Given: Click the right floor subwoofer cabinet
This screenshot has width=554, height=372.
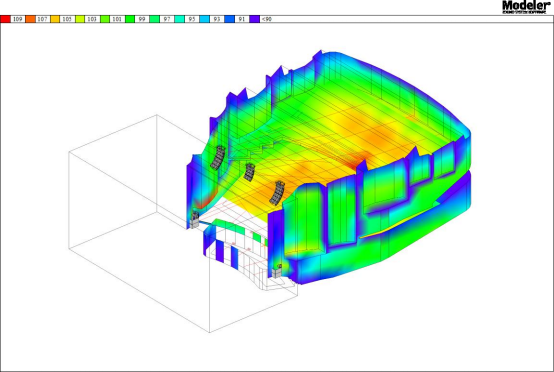Looking at the screenshot, I should (x=277, y=271).
